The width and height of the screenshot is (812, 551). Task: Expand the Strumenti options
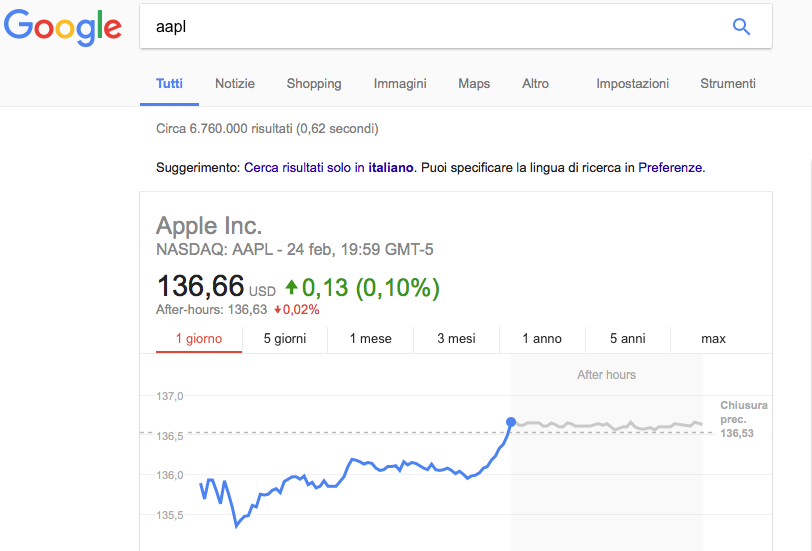click(x=728, y=84)
